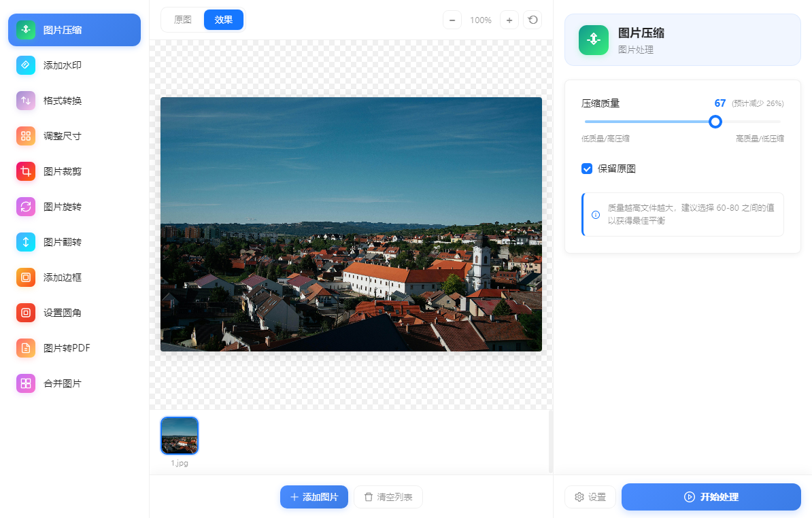Image resolution: width=812 pixels, height=518 pixels.
Task: Select the 1.jpg thumbnail
Action: (x=180, y=436)
